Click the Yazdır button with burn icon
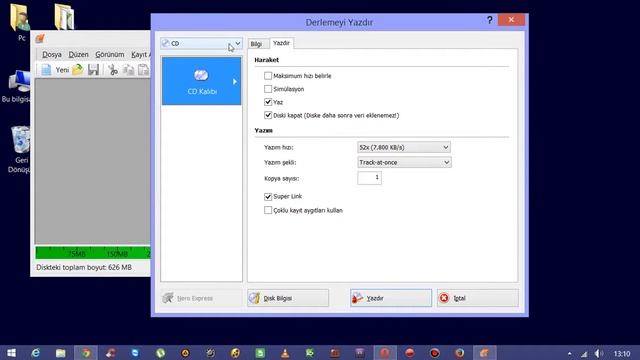This screenshot has height=360, width=640. [391, 298]
